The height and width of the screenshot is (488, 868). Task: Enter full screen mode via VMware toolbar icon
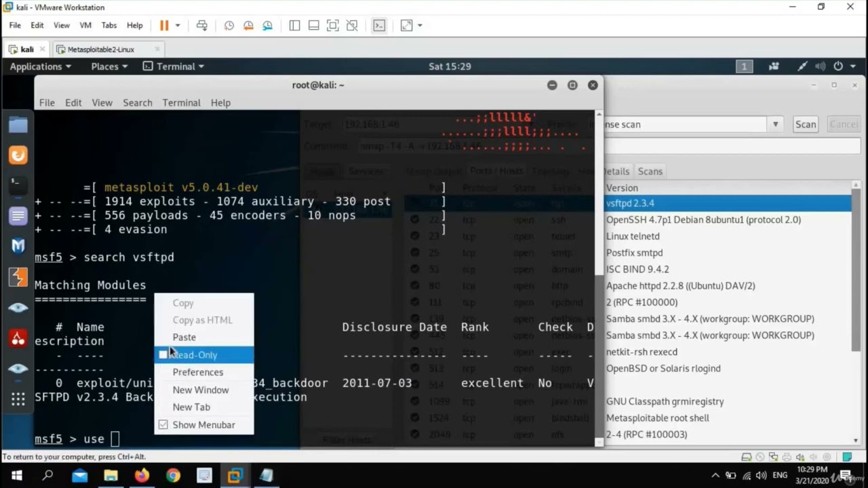coord(332,25)
